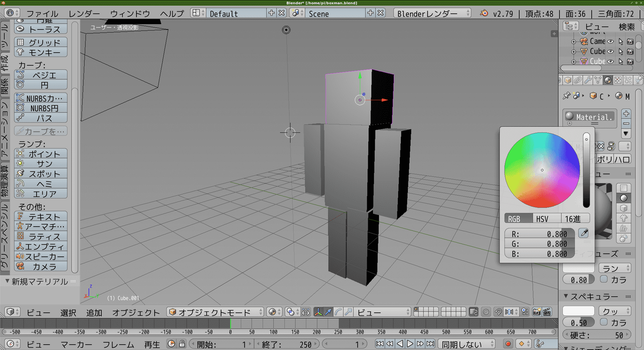The width and height of the screenshot is (644, 350).
Task: Play the animation forward
Action: point(409,344)
